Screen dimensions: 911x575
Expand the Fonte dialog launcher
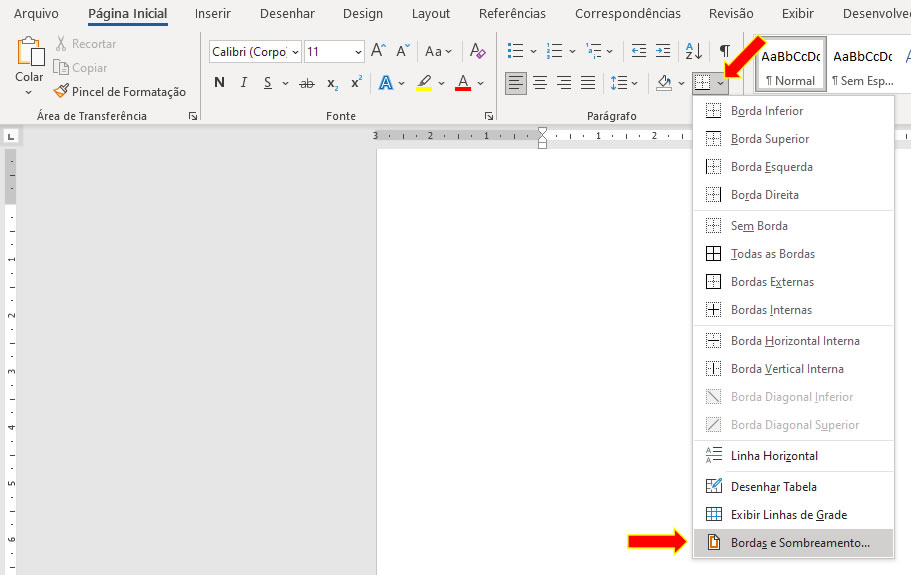coord(489,116)
